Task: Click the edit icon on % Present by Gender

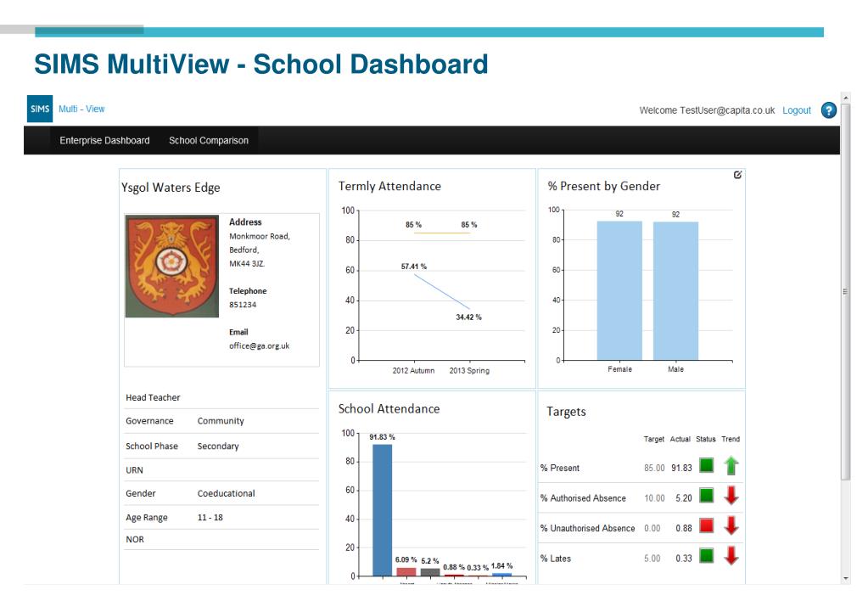Action: click(x=737, y=175)
